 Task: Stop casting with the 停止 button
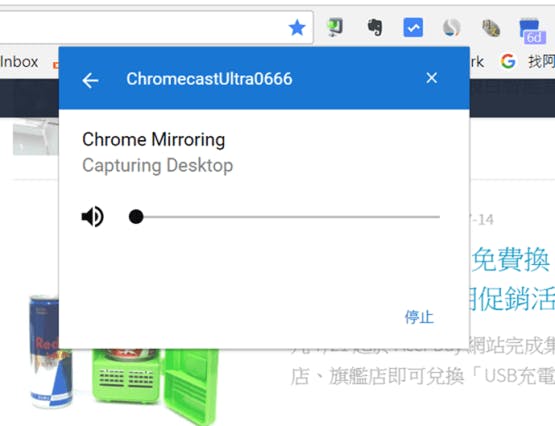(x=419, y=317)
